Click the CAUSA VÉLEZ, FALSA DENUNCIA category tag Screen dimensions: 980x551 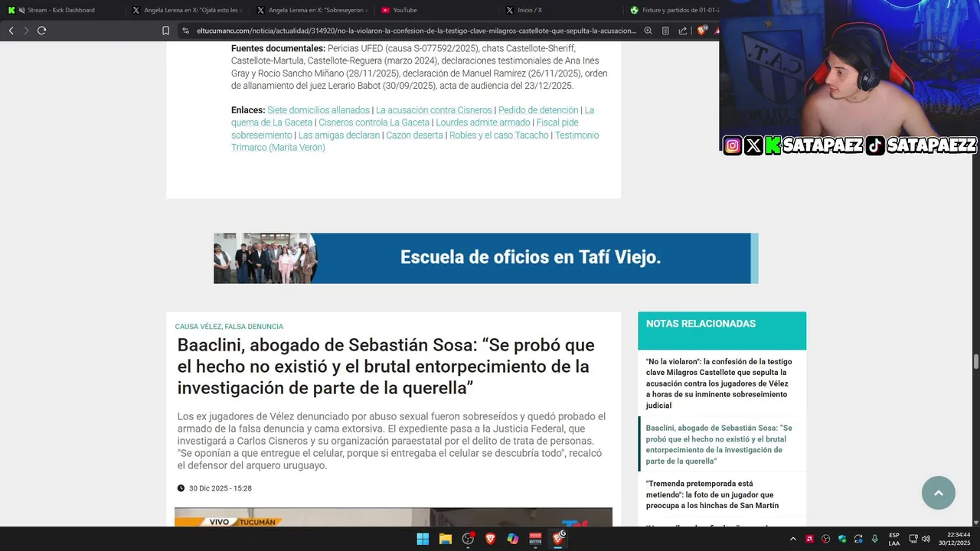click(229, 327)
